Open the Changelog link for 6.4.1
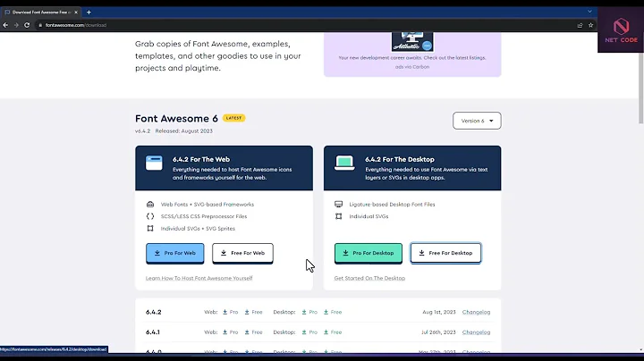The image size is (644, 361). tap(476, 332)
